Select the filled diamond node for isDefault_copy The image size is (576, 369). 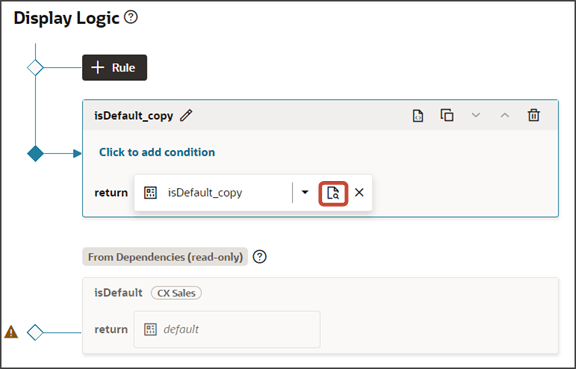35,154
